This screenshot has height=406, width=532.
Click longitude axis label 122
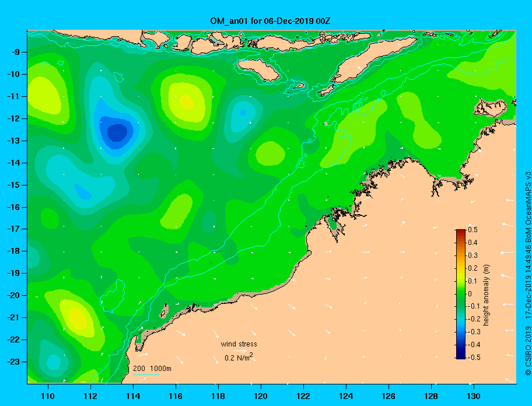pos(303,396)
